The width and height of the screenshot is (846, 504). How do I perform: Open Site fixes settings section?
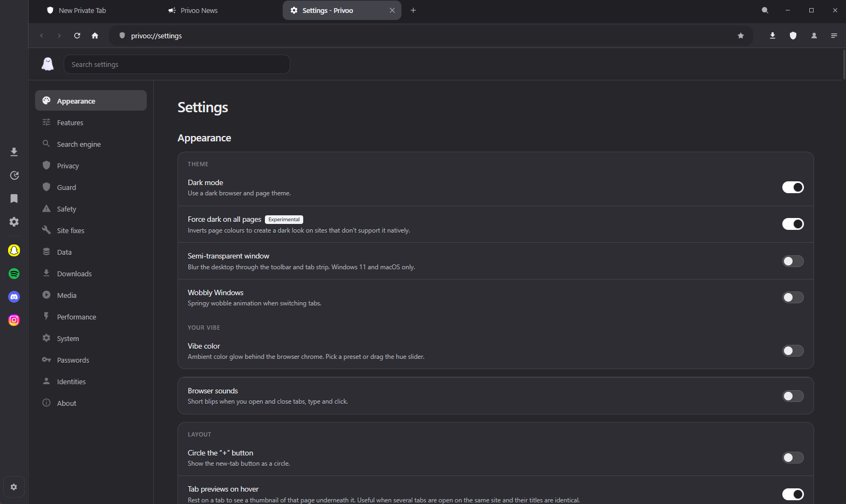pyautogui.click(x=91, y=230)
